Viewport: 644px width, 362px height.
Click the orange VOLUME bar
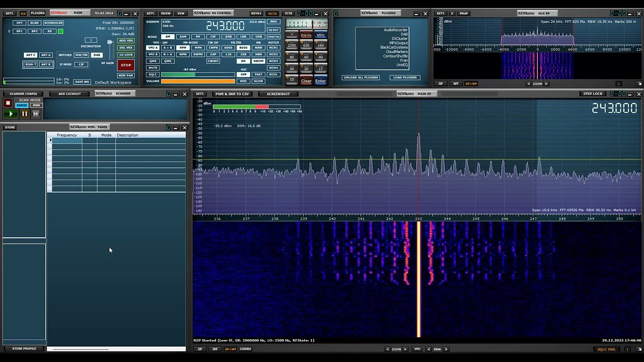pos(198,81)
